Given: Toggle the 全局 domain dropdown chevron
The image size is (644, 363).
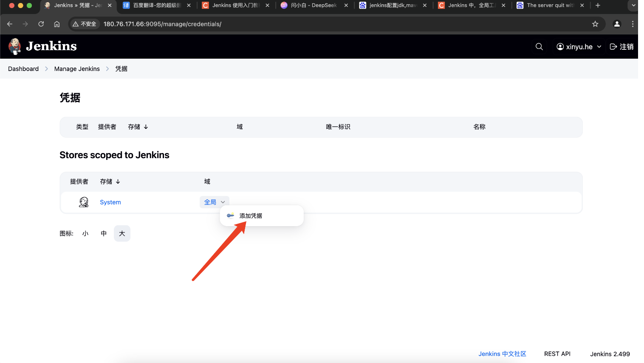Looking at the screenshot, I should tap(223, 202).
